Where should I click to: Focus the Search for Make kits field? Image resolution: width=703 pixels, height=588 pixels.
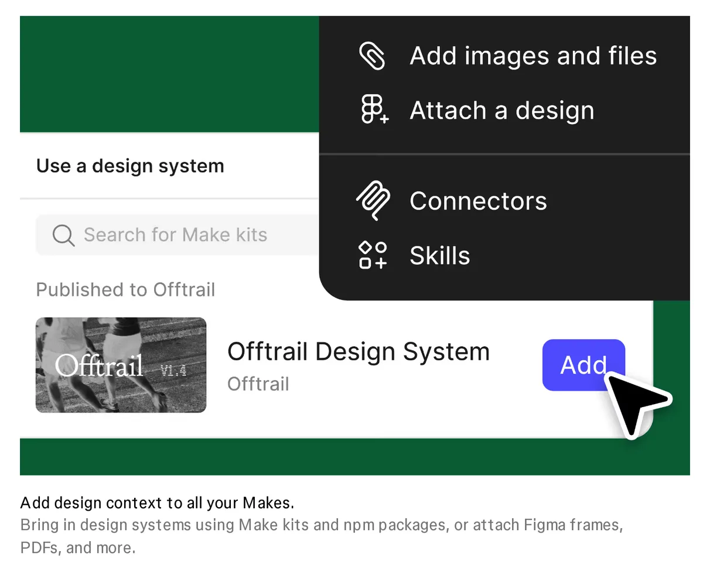179,235
